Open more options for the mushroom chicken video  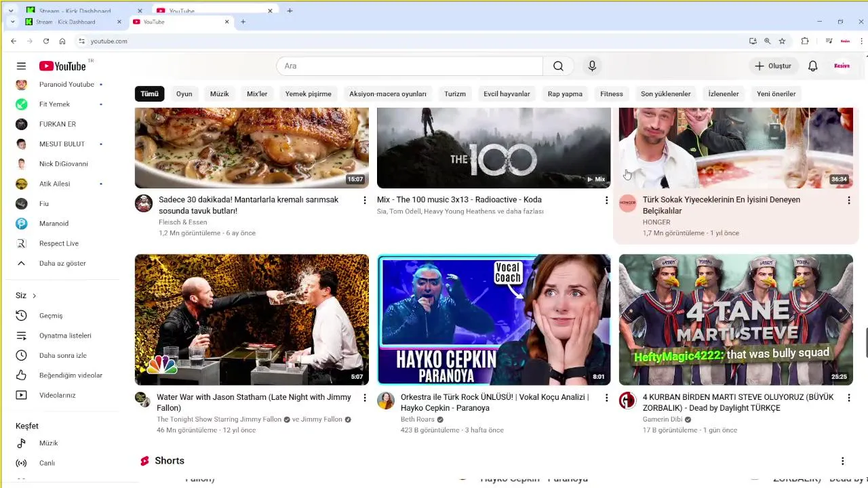pyautogui.click(x=365, y=200)
